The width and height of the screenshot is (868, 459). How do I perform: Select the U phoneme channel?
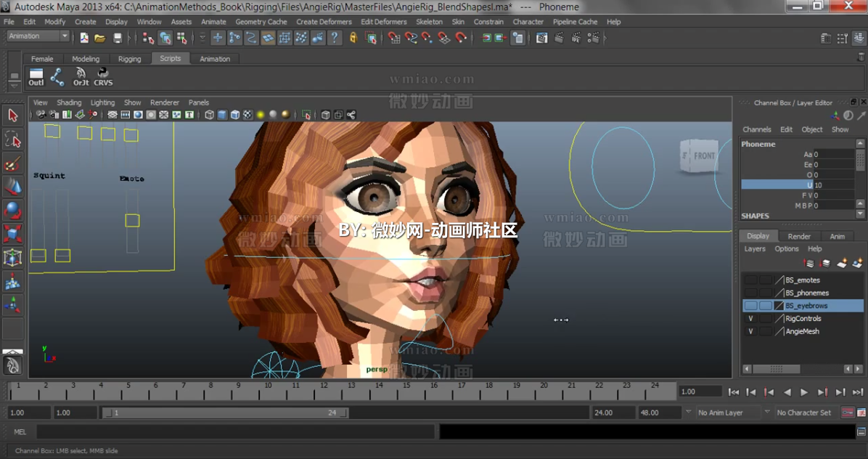click(x=798, y=185)
